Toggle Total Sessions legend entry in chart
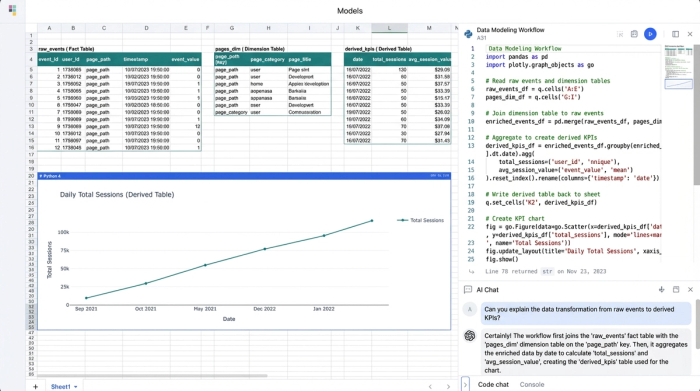Image resolution: width=700 pixels, height=391 pixels. click(420, 220)
